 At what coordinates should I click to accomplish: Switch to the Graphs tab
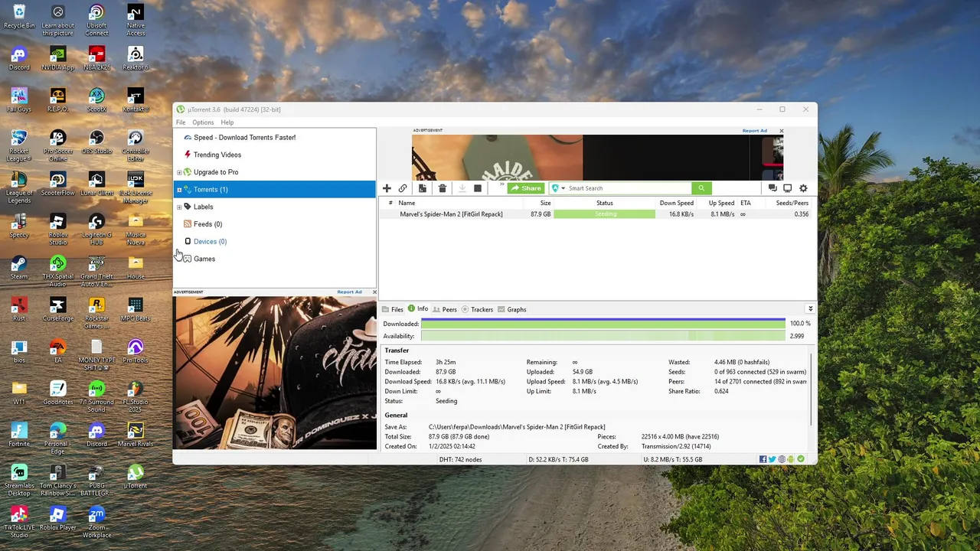512,310
